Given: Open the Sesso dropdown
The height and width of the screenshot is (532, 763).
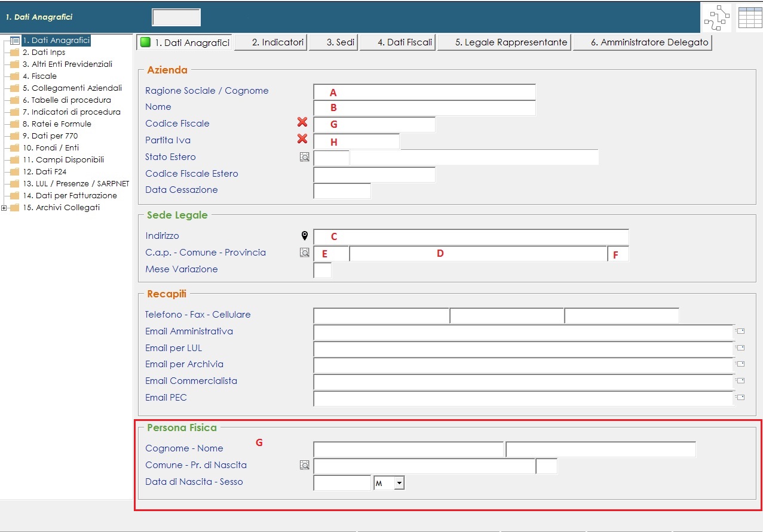Looking at the screenshot, I should [x=399, y=482].
